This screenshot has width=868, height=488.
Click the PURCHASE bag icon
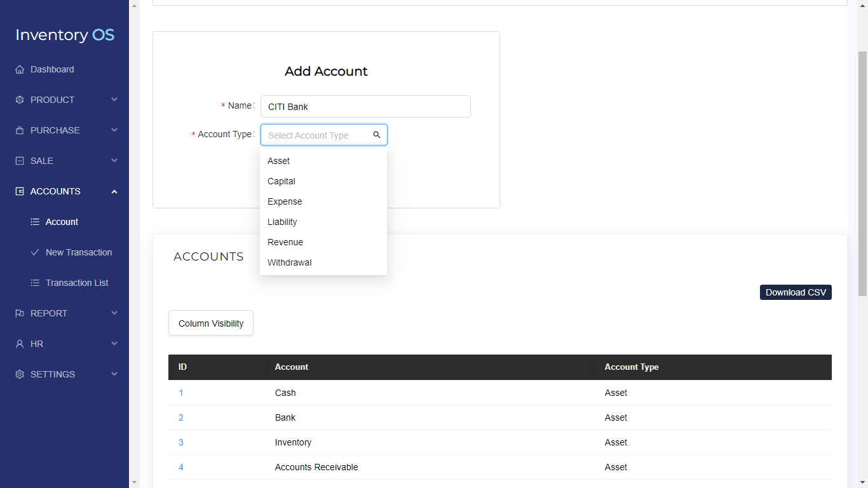click(x=19, y=130)
